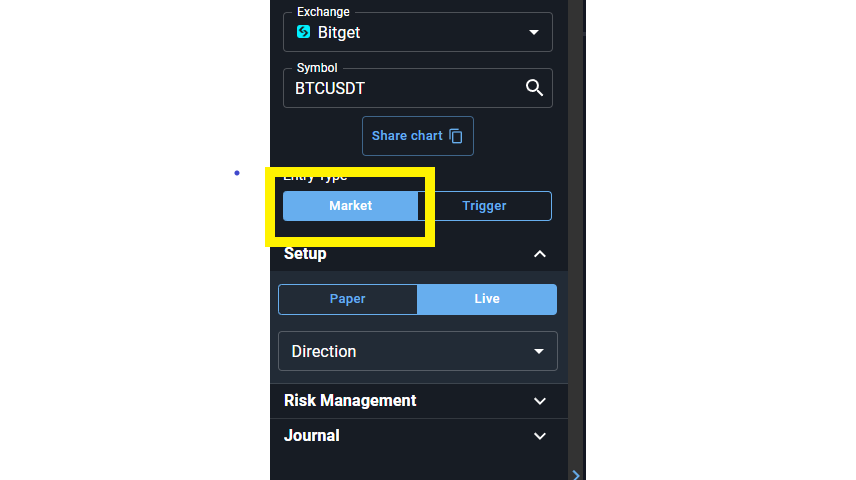Open the Direction dropdown
The image size is (856, 480).
click(418, 351)
